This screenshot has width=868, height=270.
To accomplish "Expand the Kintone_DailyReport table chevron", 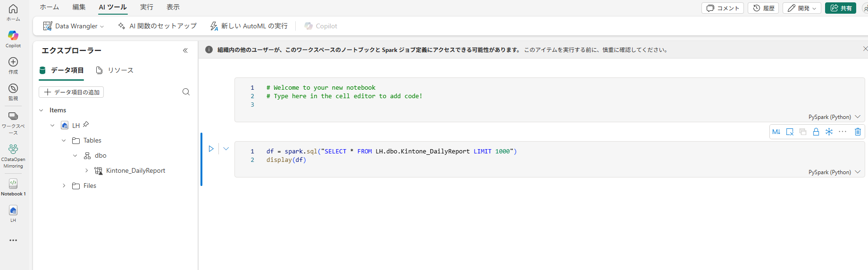I will [x=86, y=171].
